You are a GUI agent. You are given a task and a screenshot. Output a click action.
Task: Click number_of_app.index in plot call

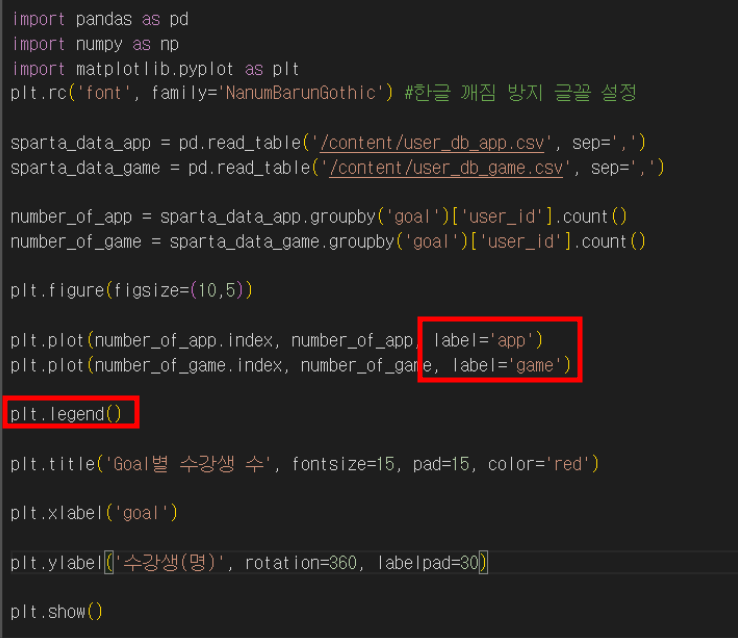[184, 340]
